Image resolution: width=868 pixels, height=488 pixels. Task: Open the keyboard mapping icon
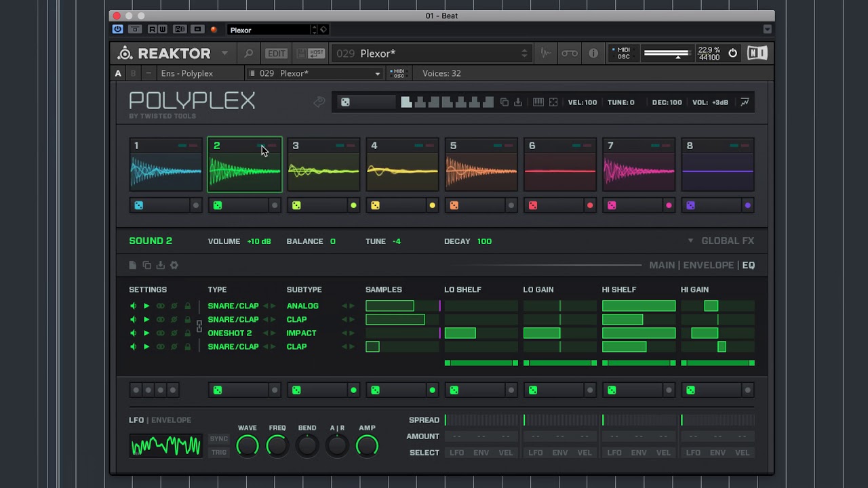click(x=538, y=102)
